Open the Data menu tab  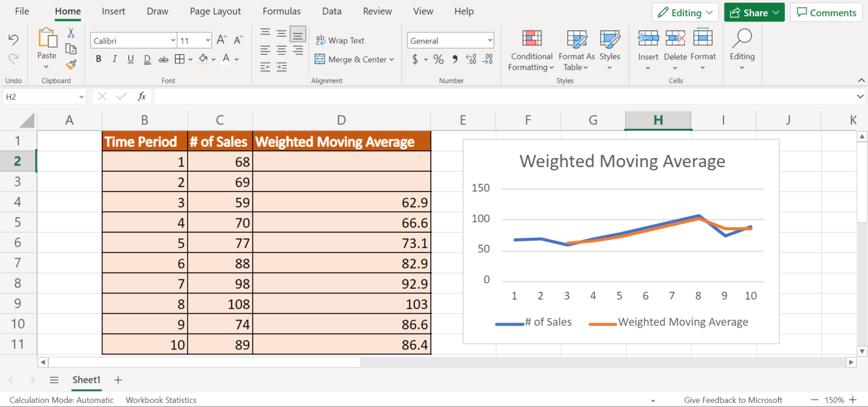332,11
